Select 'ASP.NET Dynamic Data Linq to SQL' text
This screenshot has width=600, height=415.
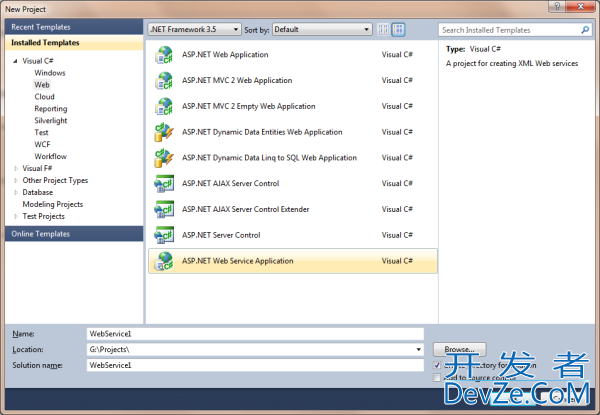[x=269, y=158]
